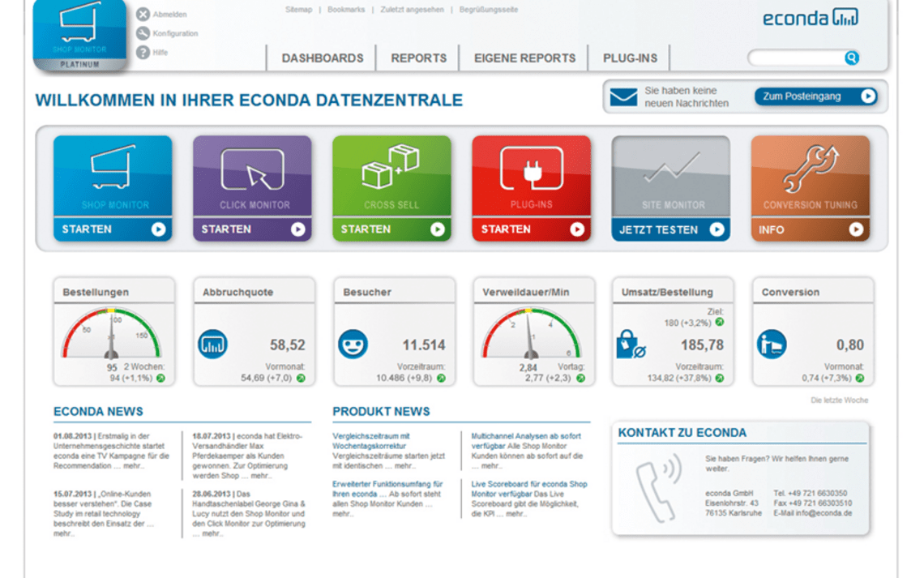Image resolution: width=924 pixels, height=578 pixels.
Task: Open the Bookmarks link
Action: coord(346,10)
